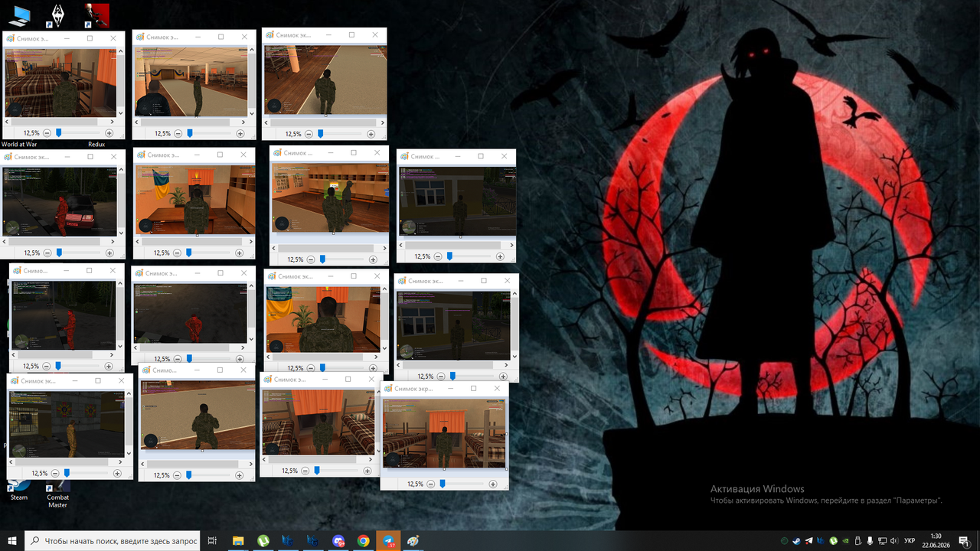Open the Paint taskbar button
980x551 pixels.
click(x=413, y=540)
